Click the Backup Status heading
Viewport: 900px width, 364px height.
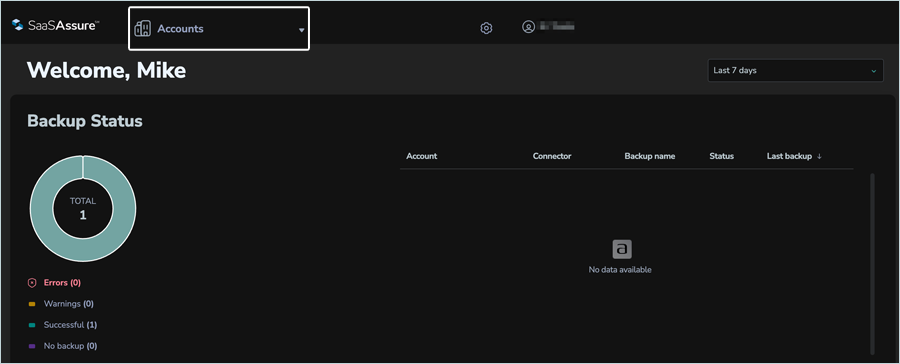tap(85, 121)
